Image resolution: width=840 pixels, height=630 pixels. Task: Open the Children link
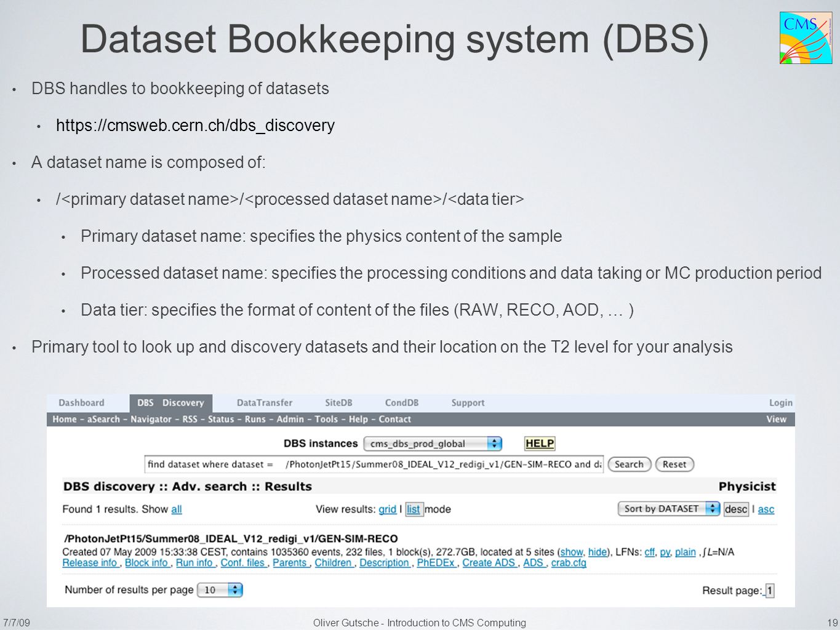point(333,563)
